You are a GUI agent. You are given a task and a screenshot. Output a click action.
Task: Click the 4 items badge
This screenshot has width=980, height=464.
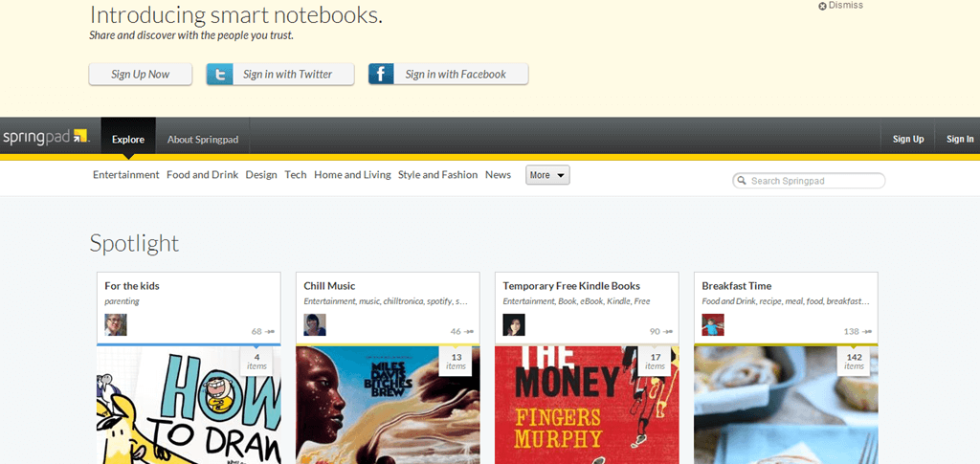click(256, 361)
